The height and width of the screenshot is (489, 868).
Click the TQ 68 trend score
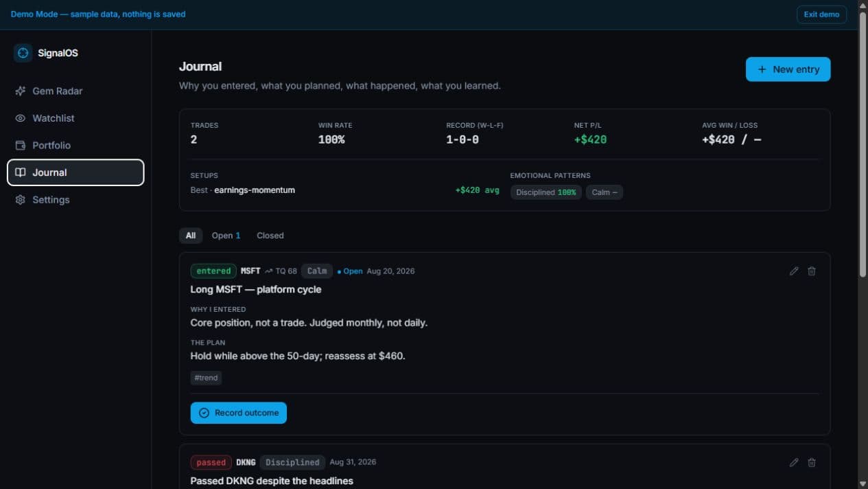coord(281,271)
